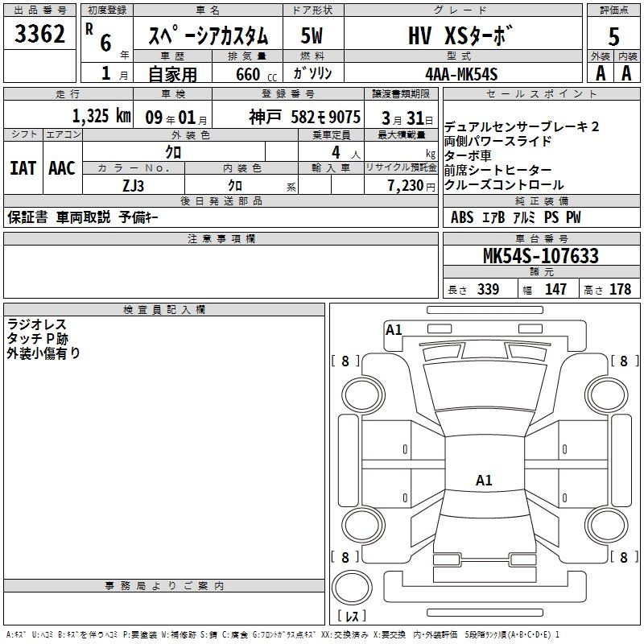Click the air conditioner value AAC

62,168
